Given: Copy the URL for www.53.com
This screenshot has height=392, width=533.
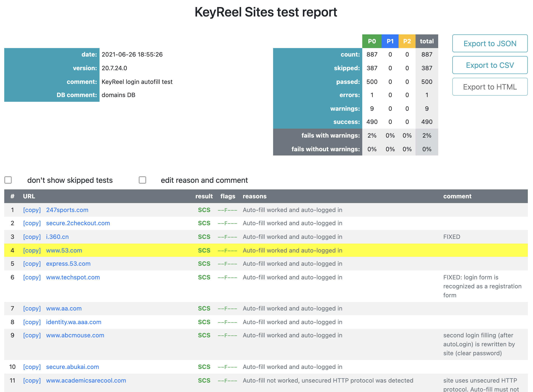Looking at the screenshot, I should pos(32,251).
